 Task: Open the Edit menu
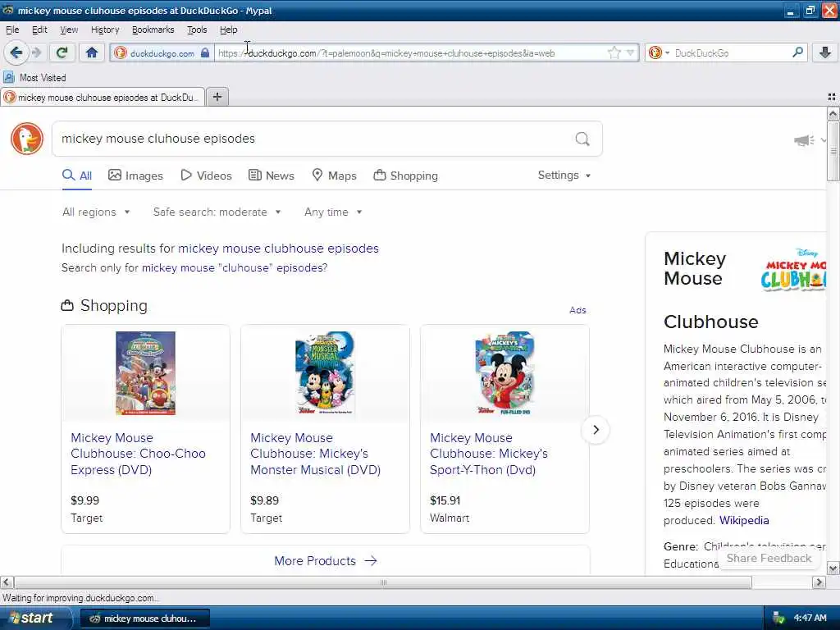point(39,30)
